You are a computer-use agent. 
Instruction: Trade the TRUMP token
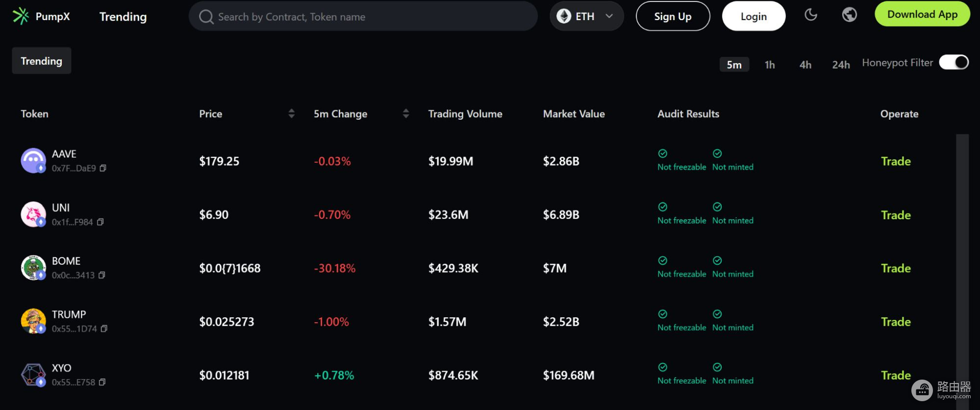coord(896,322)
